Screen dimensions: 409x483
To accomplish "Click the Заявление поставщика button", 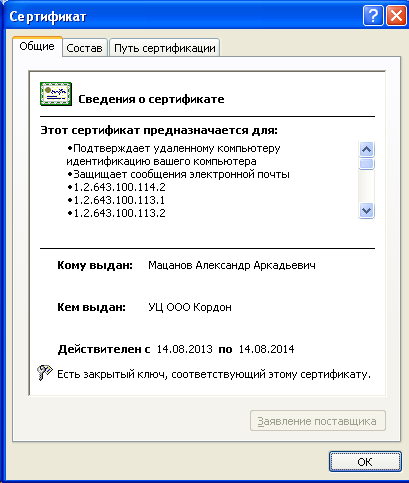I will [x=318, y=421].
